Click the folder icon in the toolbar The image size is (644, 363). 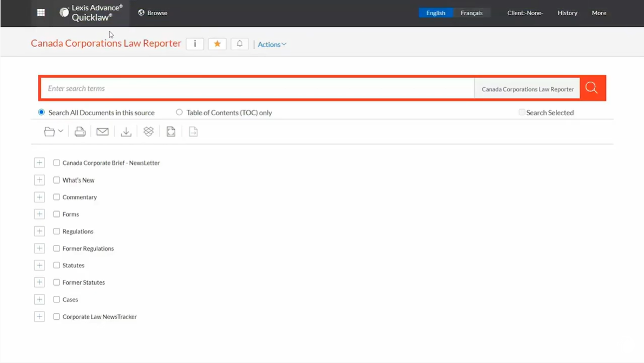click(49, 132)
